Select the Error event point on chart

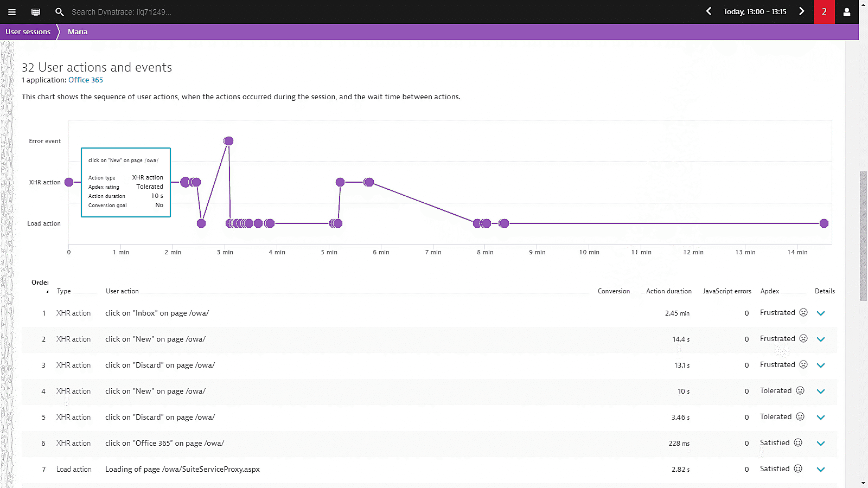point(228,141)
